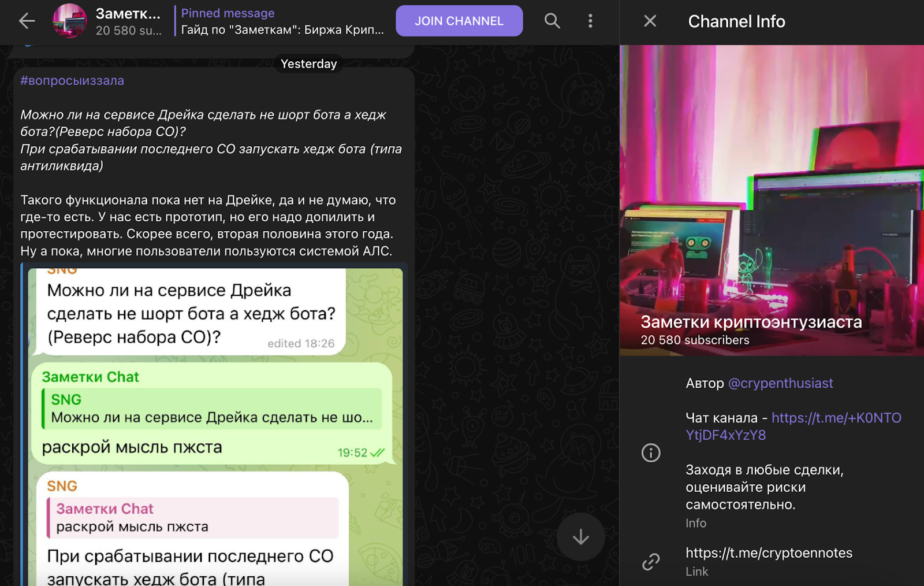Click the description text Заходя в любые сделки

765,487
